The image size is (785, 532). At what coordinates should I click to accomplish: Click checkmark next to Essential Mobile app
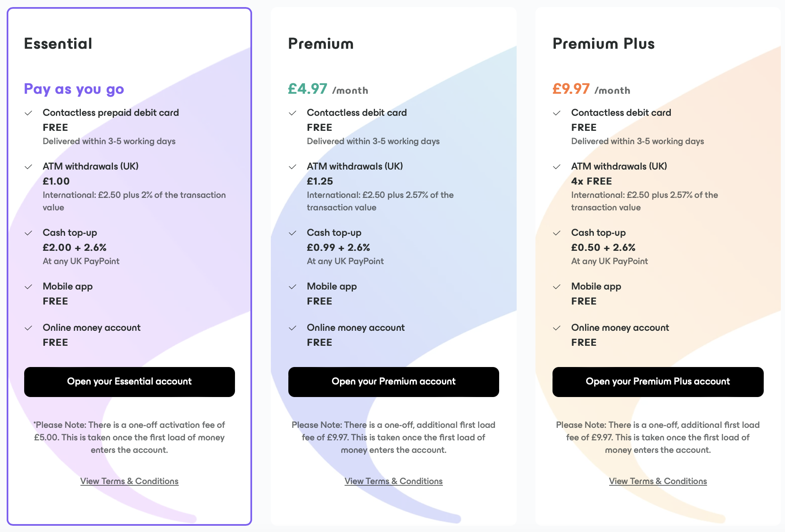click(x=28, y=287)
